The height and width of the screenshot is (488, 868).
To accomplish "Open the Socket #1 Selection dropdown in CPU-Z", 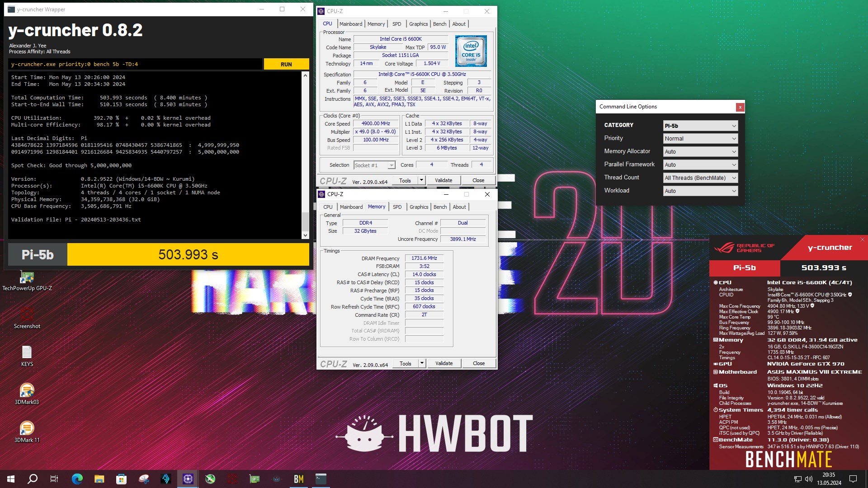I will click(x=374, y=165).
